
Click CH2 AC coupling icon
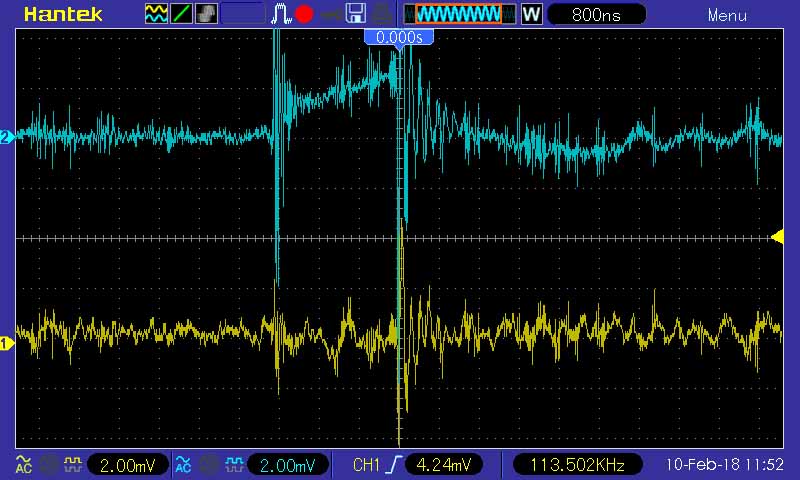click(x=183, y=464)
